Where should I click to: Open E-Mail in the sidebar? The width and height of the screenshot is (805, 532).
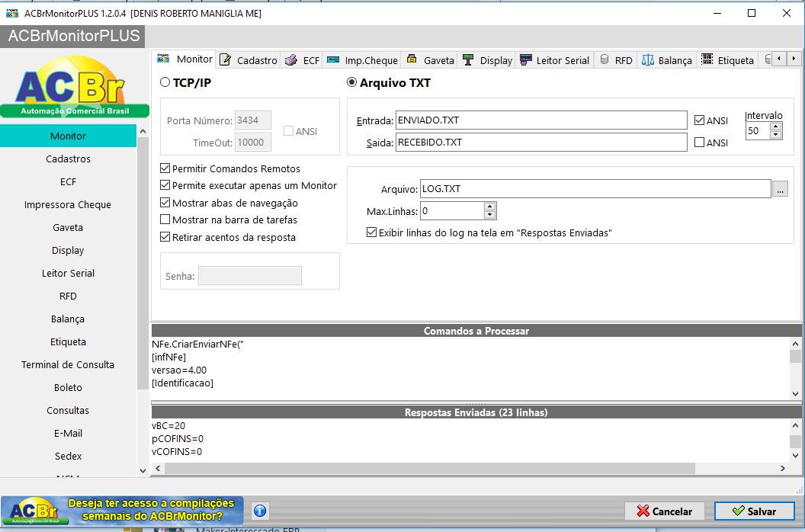[69, 433]
